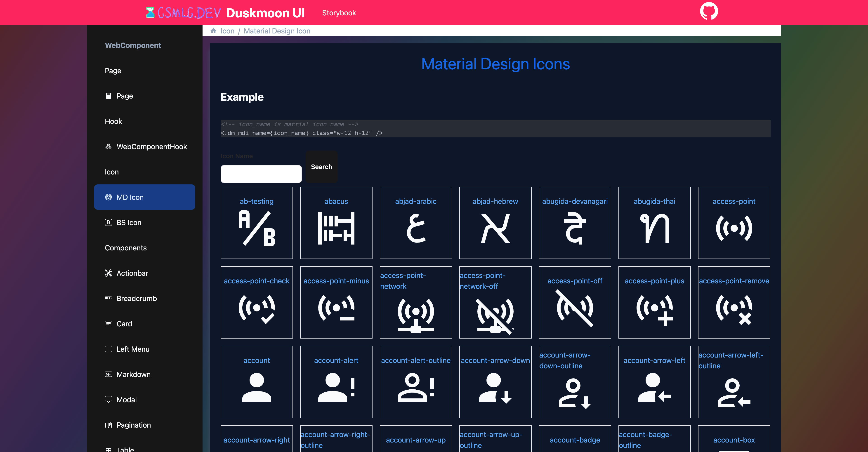Select the account-alert icon card
868x452 pixels.
336,382
